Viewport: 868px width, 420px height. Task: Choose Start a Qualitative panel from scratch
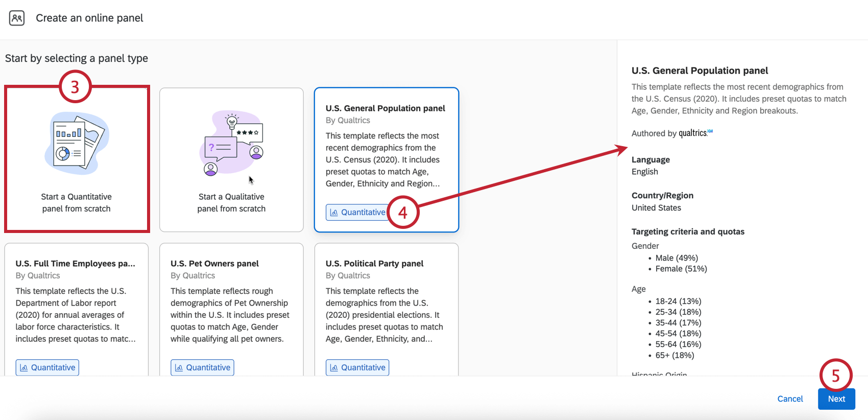coord(232,159)
